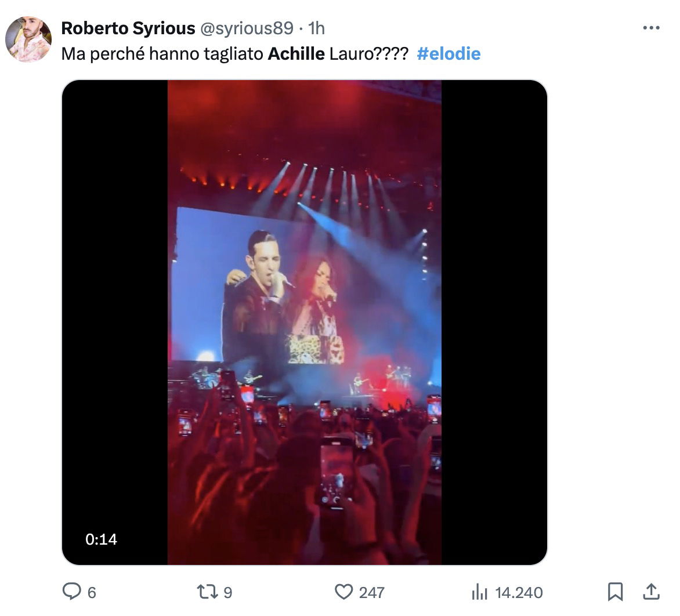Bookmark this tweet
The height and width of the screenshot is (616, 680).
click(616, 592)
